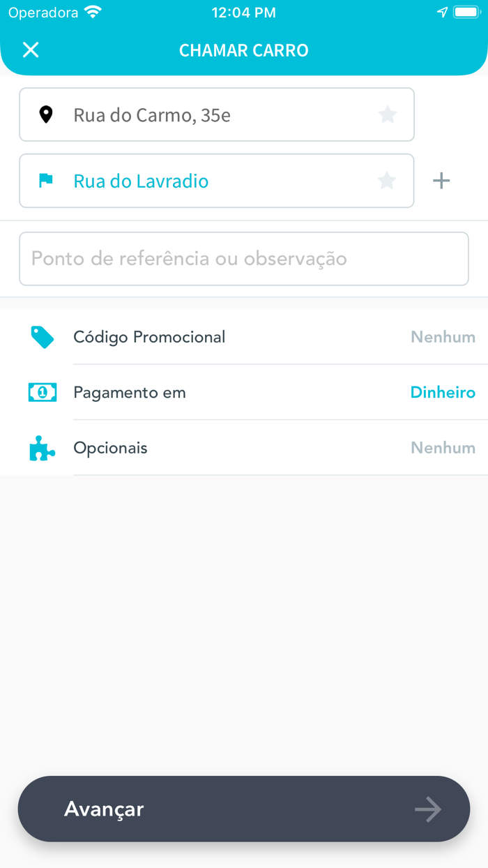
Task: Tap the plus icon to add a stop
Action: coord(441,180)
